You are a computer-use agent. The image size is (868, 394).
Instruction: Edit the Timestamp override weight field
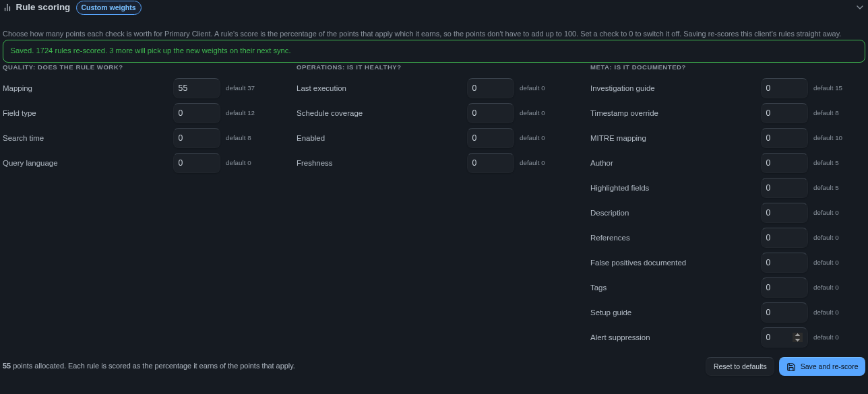coord(784,113)
